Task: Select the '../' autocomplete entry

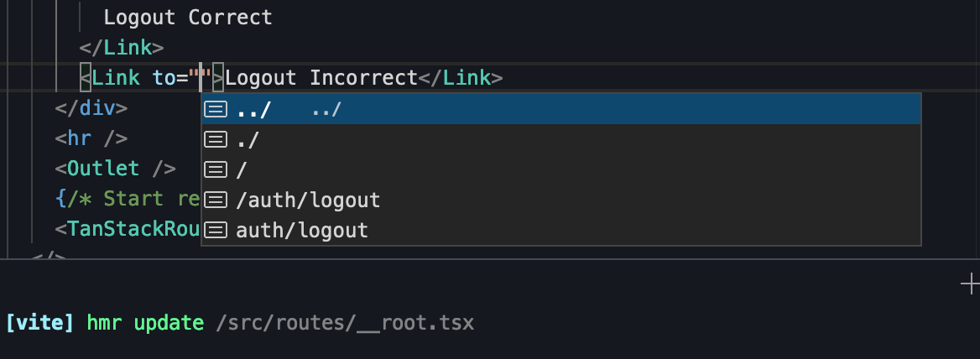Action: point(560,109)
